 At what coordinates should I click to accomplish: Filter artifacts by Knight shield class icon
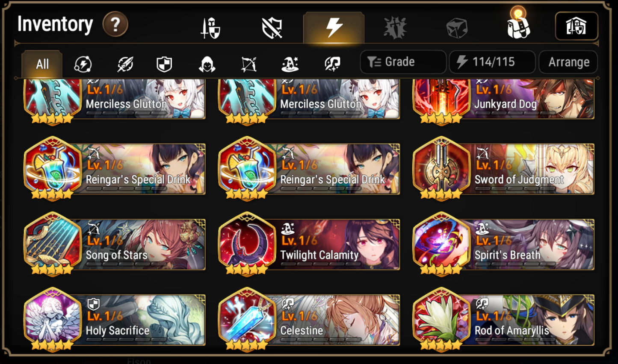point(164,64)
